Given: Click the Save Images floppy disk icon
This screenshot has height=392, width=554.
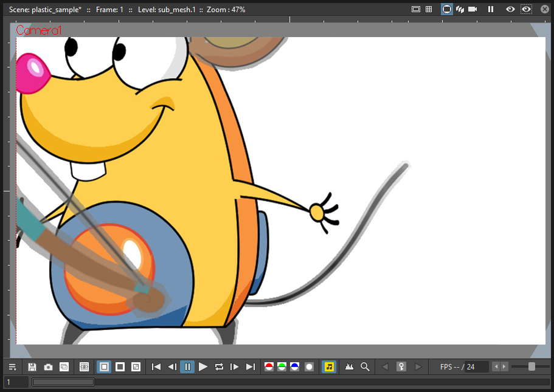Looking at the screenshot, I should [x=32, y=367].
